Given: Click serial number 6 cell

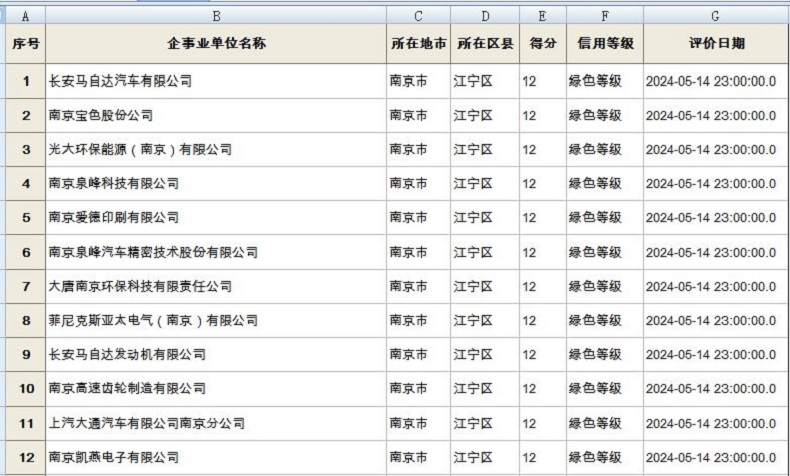Looking at the screenshot, I should click(25, 252).
